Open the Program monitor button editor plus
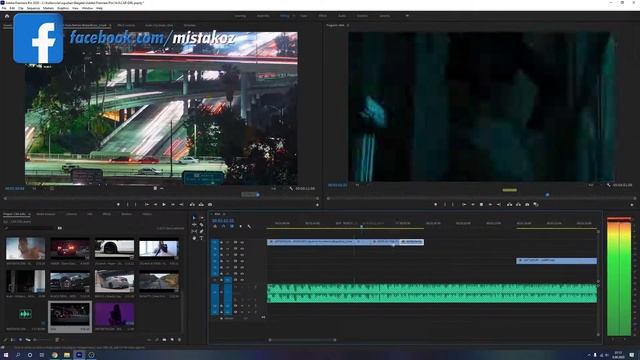Screen dimensions: 640x360 click(x=632, y=204)
